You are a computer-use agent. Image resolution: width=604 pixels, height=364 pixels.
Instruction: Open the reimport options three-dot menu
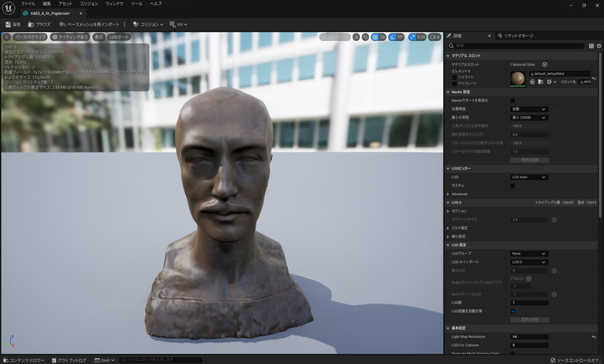(x=125, y=24)
